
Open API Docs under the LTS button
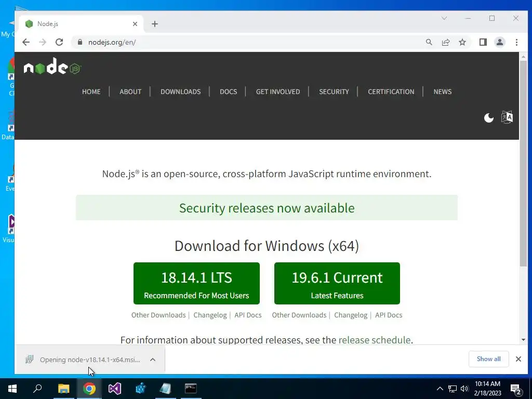[248, 315]
